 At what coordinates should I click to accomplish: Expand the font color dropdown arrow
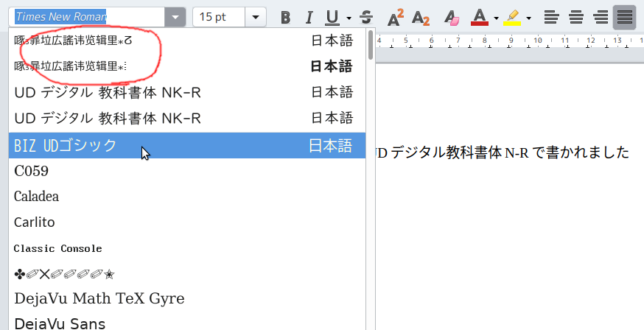496,17
